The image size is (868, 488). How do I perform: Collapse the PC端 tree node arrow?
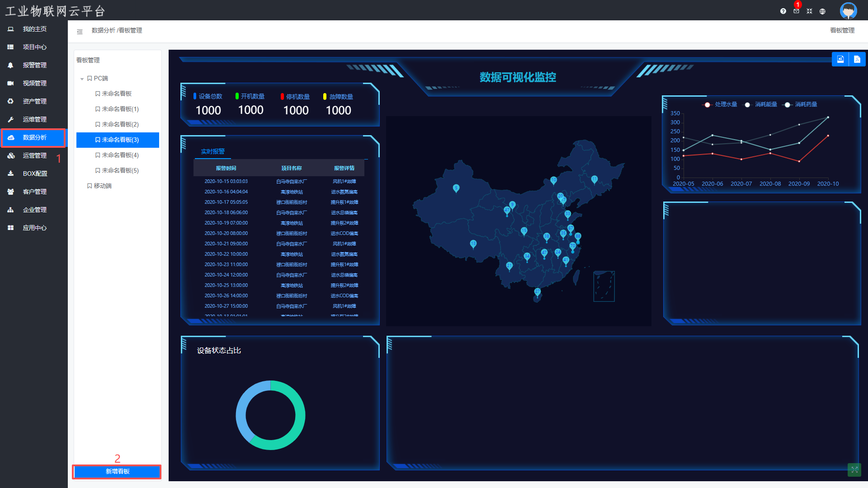[x=82, y=79]
